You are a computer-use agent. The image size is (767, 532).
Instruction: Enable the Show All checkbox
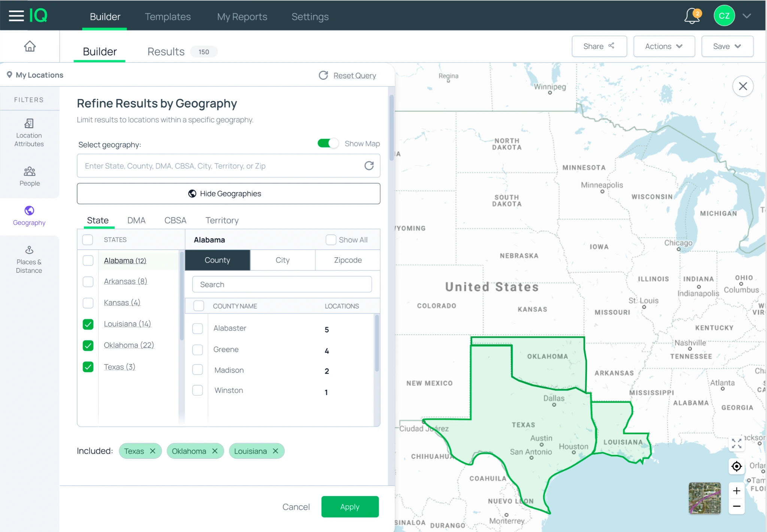[331, 240]
